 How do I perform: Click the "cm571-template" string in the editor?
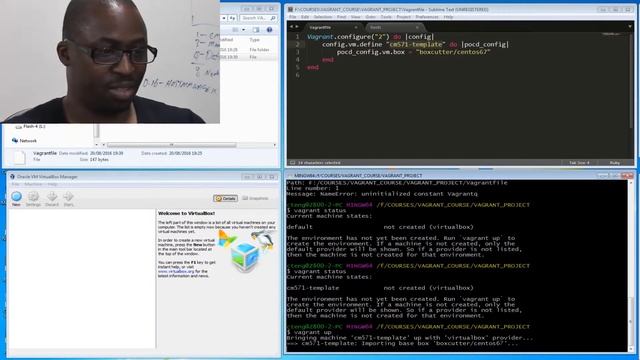click(415, 44)
